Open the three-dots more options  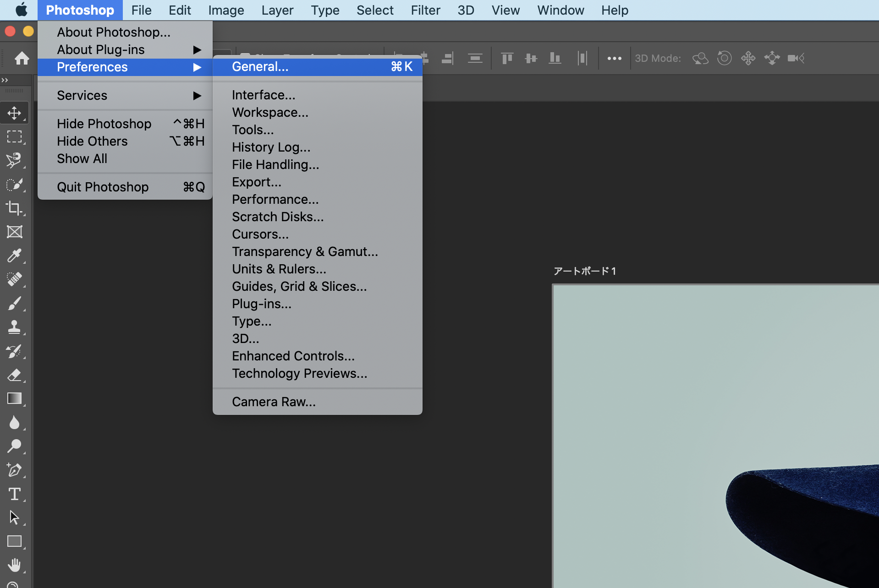tap(614, 58)
